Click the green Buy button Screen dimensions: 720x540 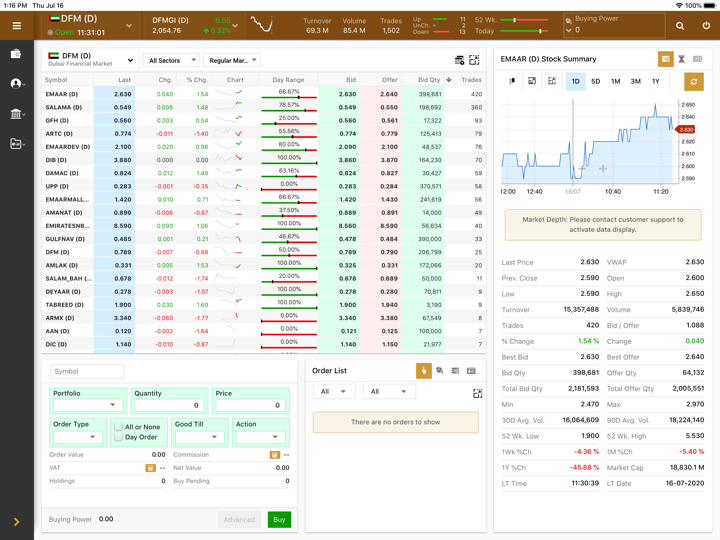pyautogui.click(x=279, y=520)
